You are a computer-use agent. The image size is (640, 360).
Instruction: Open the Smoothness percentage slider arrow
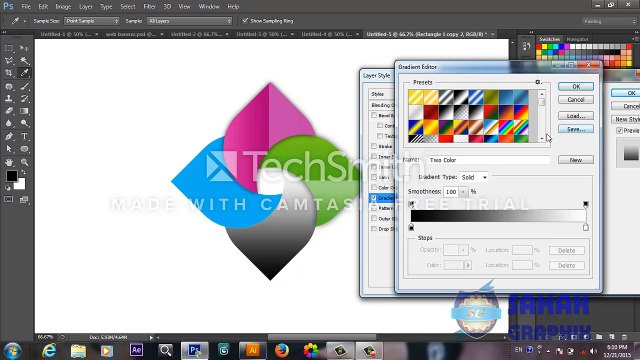[463, 191]
